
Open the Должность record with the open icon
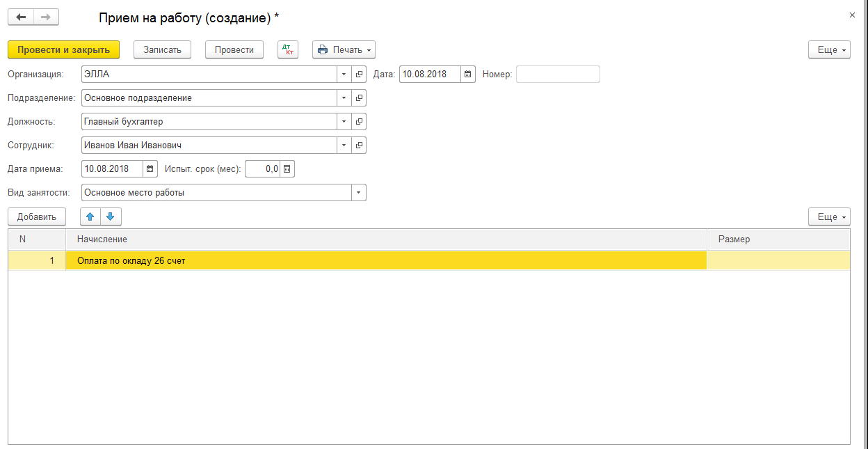(359, 122)
